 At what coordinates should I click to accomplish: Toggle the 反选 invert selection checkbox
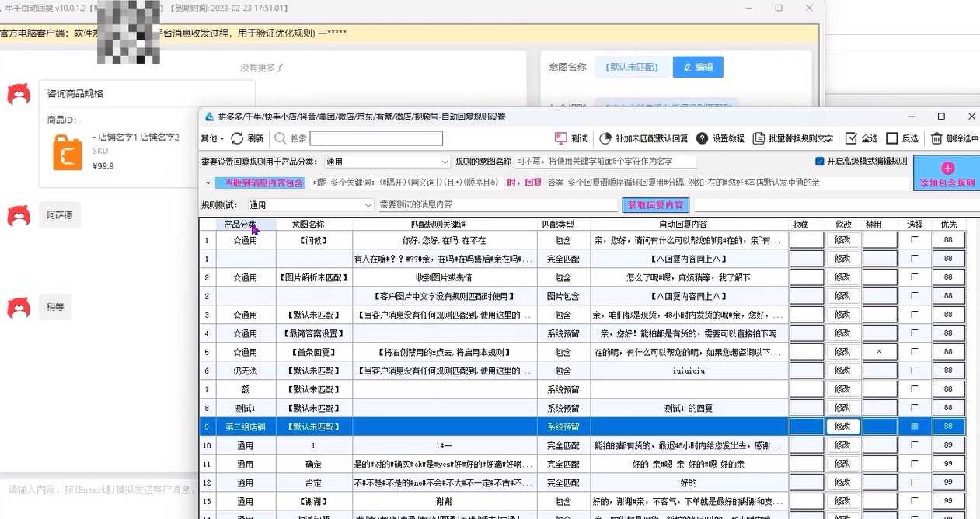pyautogui.click(x=892, y=138)
